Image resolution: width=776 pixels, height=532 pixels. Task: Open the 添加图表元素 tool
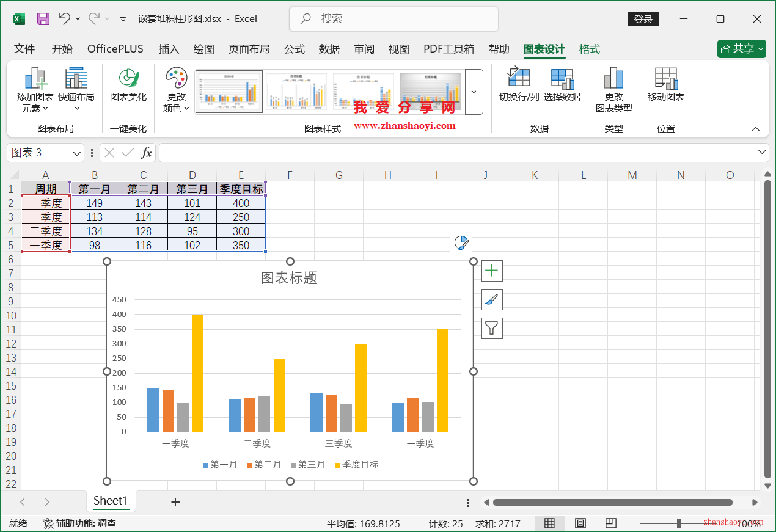[x=34, y=90]
